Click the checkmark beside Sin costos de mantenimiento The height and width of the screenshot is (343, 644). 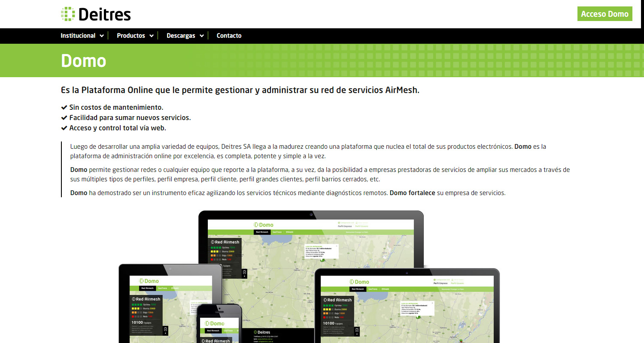point(64,107)
